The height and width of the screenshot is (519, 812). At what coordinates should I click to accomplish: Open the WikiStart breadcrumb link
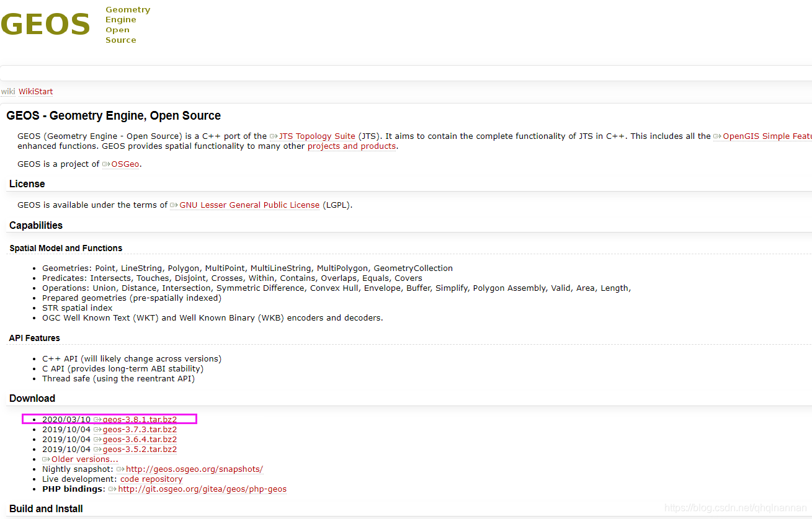(35, 91)
